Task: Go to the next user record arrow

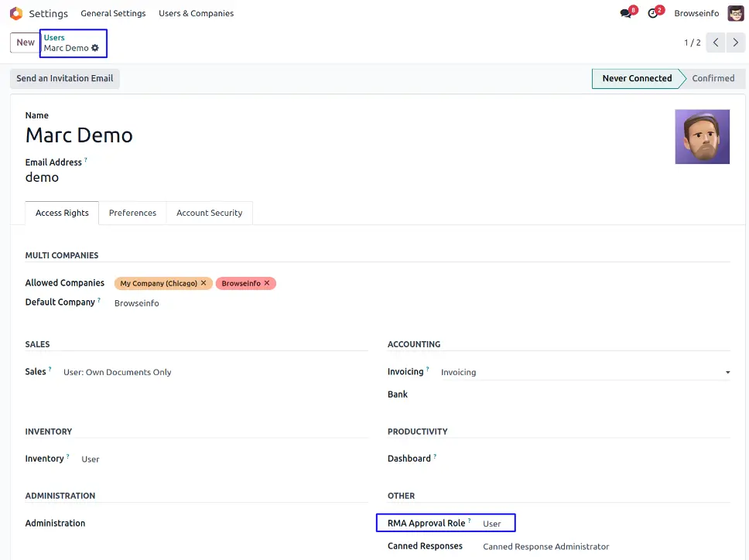Action: pos(736,43)
